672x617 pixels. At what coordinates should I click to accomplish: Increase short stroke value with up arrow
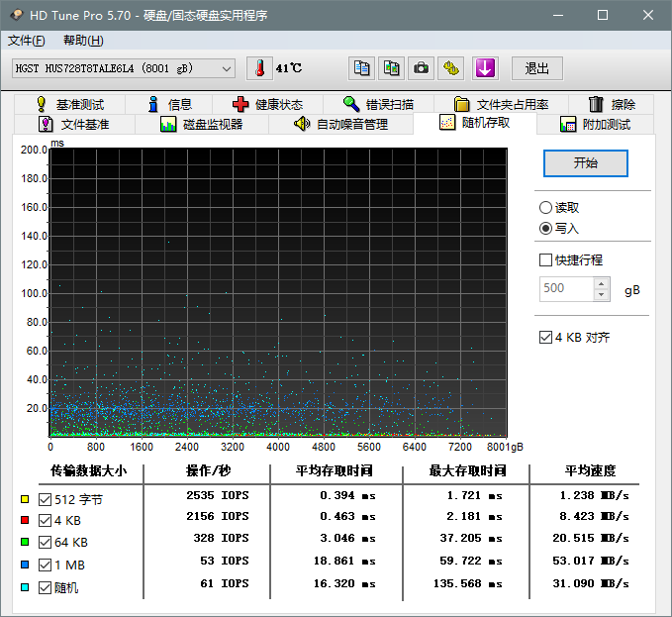pos(602,284)
